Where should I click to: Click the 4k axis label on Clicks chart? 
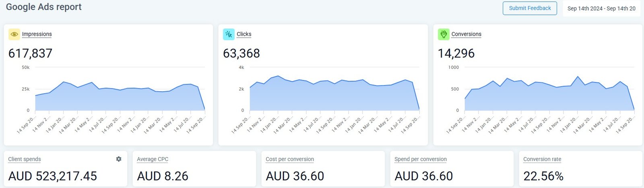coord(242,67)
